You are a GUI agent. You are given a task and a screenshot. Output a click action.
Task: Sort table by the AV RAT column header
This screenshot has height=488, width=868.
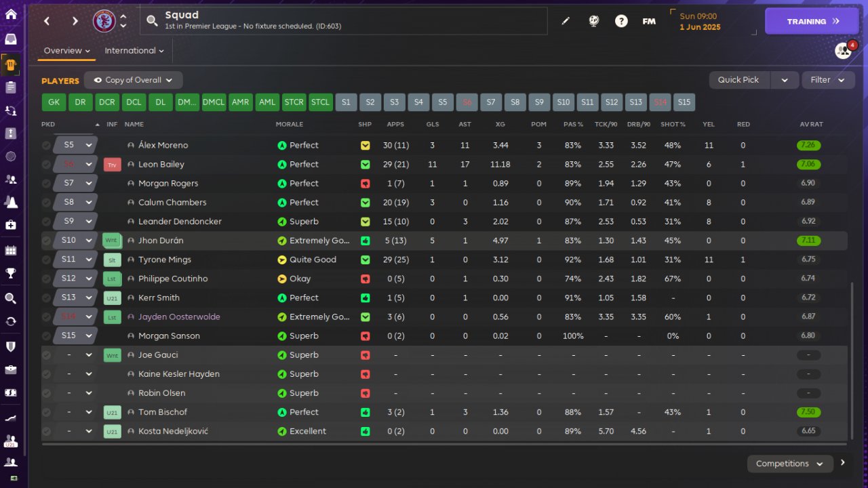[x=811, y=125]
